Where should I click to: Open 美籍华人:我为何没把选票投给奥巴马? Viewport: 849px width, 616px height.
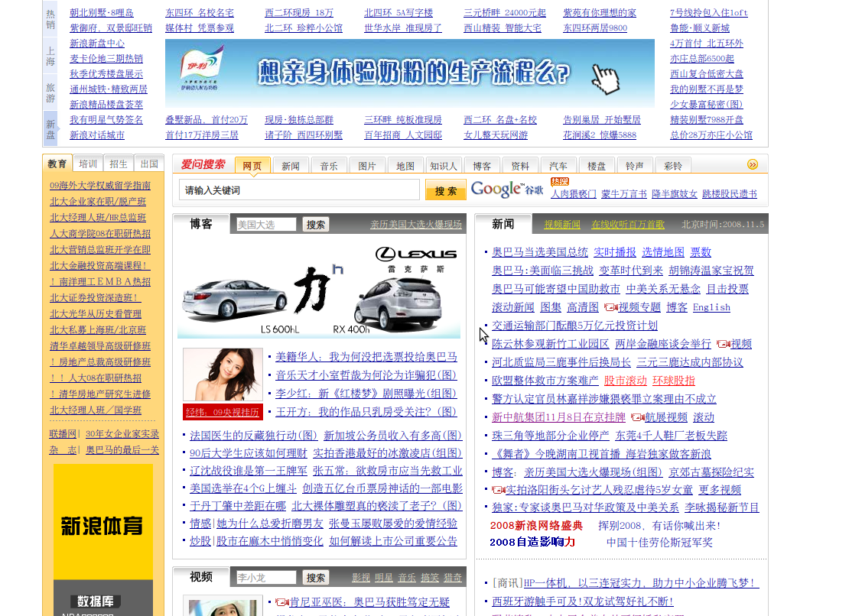tap(366, 357)
